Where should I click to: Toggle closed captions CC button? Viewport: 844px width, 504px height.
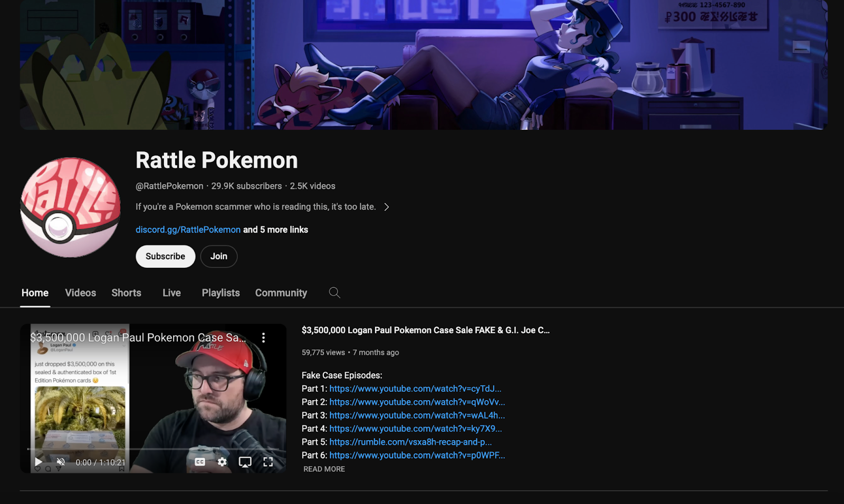point(200,462)
